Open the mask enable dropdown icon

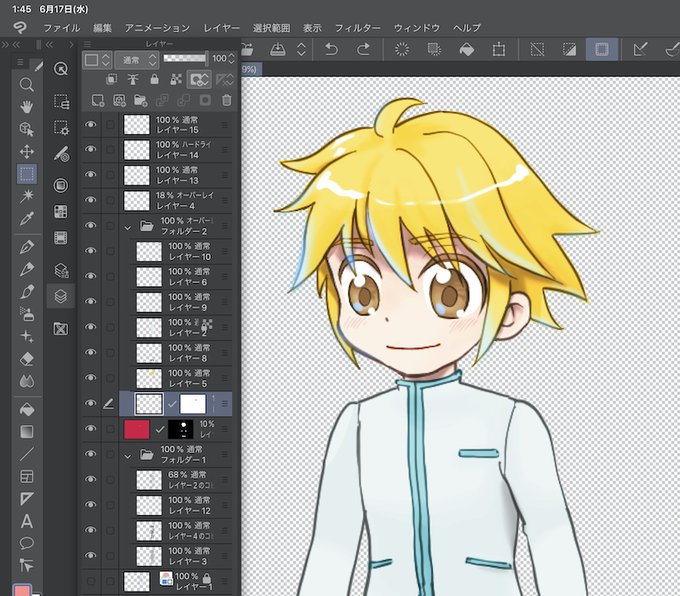[199, 79]
